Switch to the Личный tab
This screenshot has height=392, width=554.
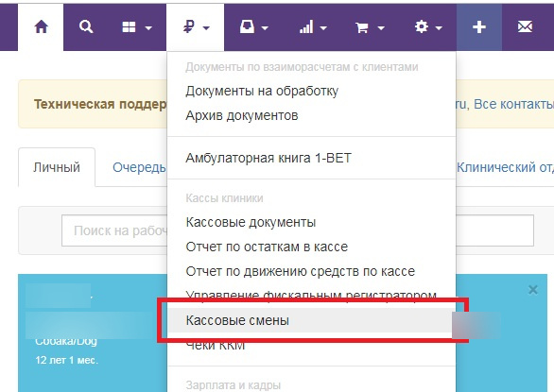pos(57,167)
